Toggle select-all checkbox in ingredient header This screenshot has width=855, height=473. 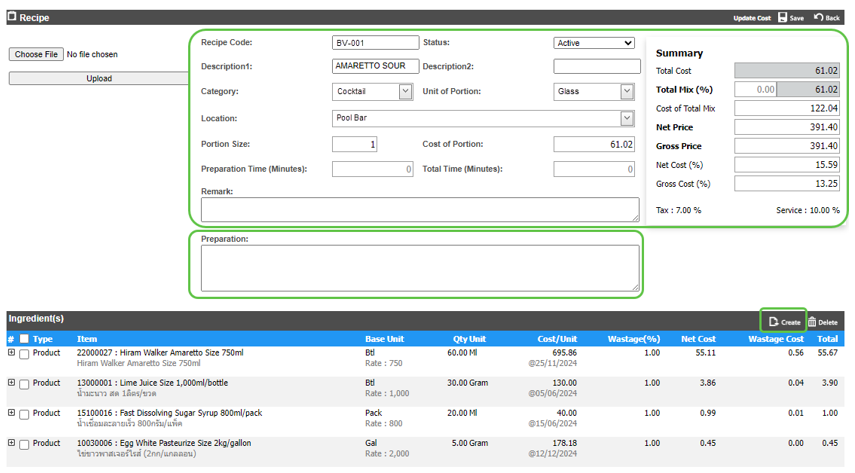(x=24, y=340)
